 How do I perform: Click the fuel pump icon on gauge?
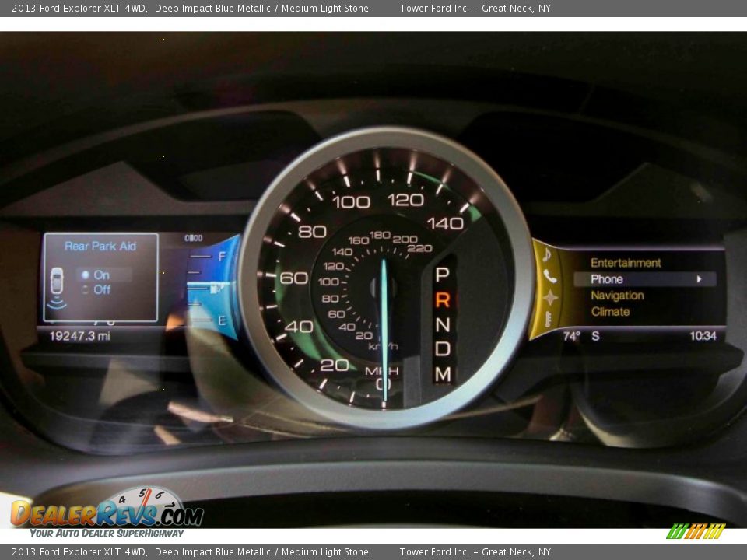216,288
